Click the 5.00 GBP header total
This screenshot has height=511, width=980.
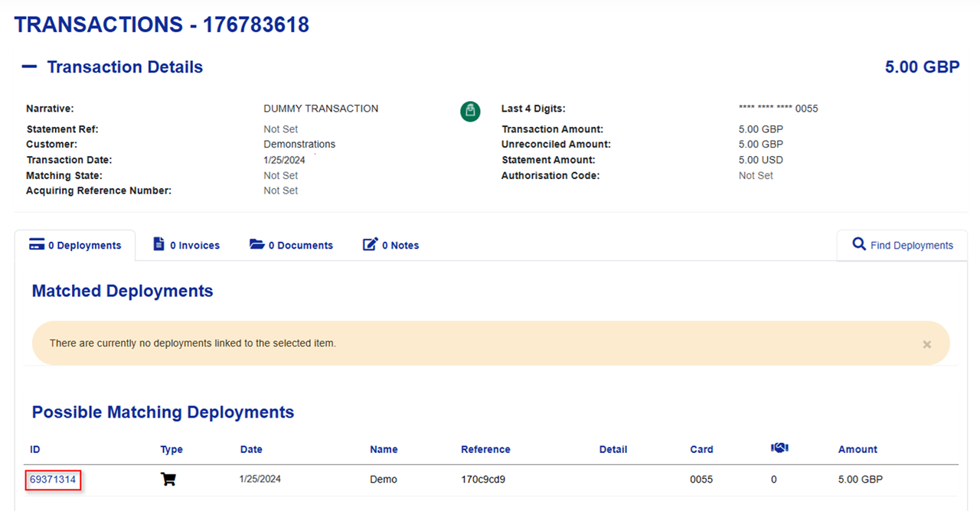922,67
